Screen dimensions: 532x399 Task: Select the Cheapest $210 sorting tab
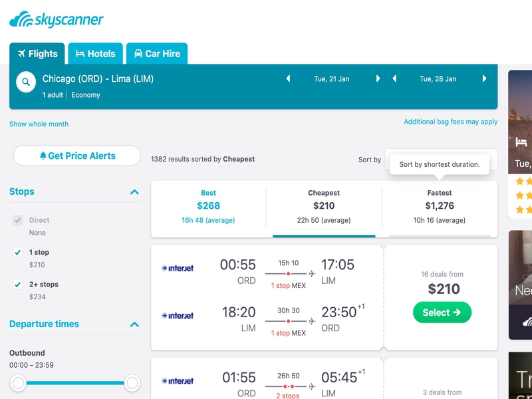[324, 209]
